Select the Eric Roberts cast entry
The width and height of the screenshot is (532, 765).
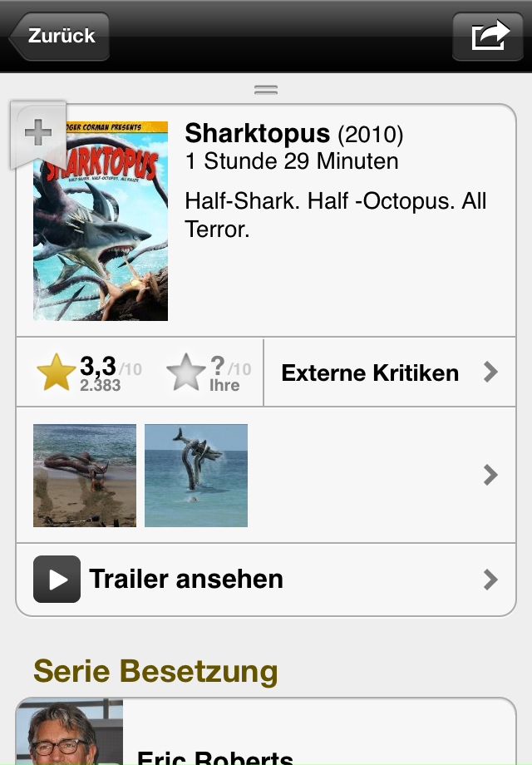(x=266, y=732)
